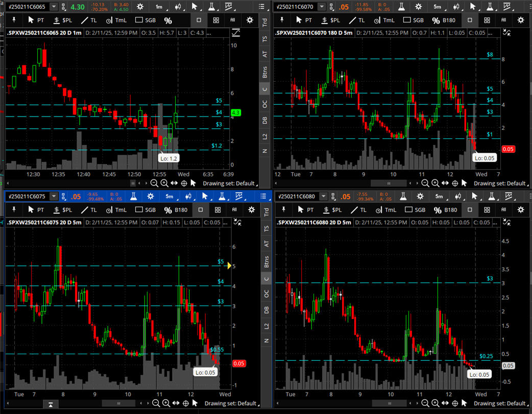Click horizontal scrollbar thumb under C6070 chart
This screenshot has height=414, width=532.
click(389, 183)
